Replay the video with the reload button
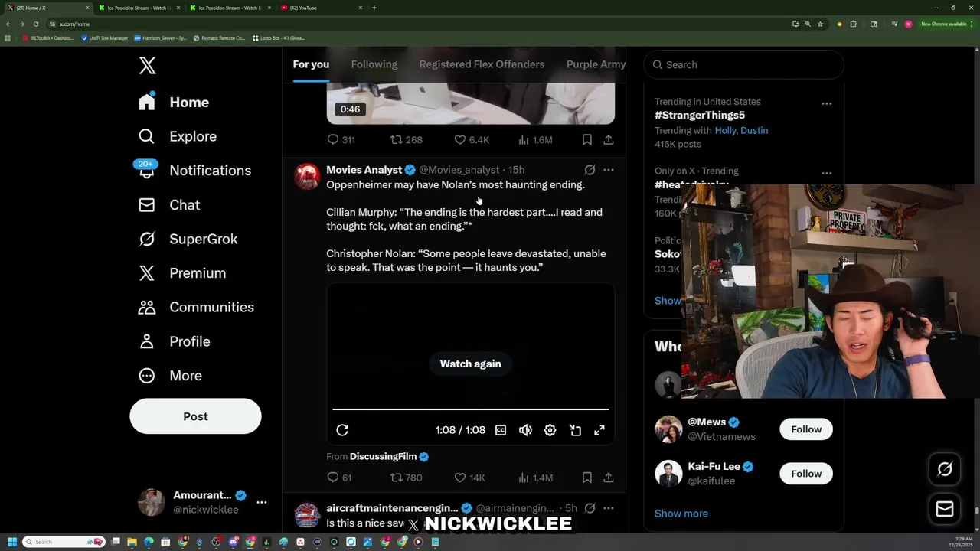Viewport: 980px width, 551px height. (x=342, y=430)
